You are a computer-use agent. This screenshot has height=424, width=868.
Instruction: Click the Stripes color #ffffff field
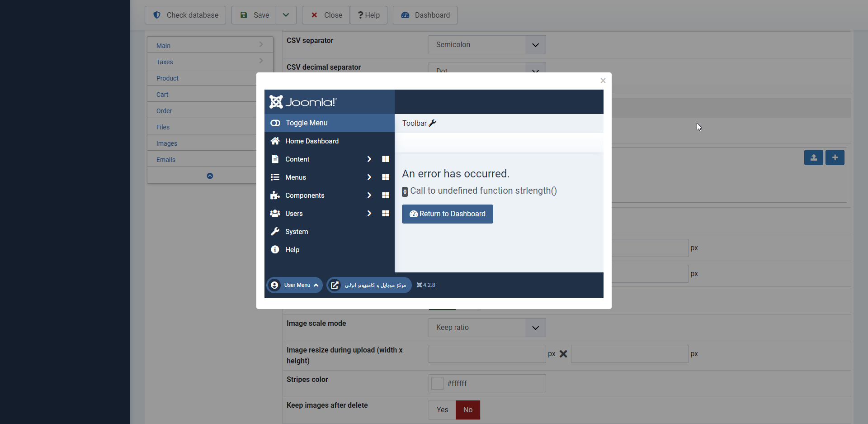pos(487,383)
